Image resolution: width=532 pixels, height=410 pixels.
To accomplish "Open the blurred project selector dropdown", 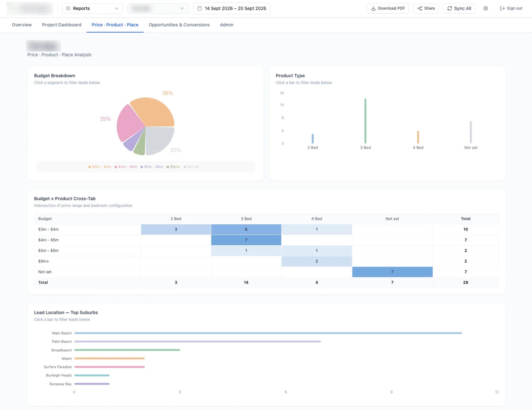I will (x=158, y=8).
